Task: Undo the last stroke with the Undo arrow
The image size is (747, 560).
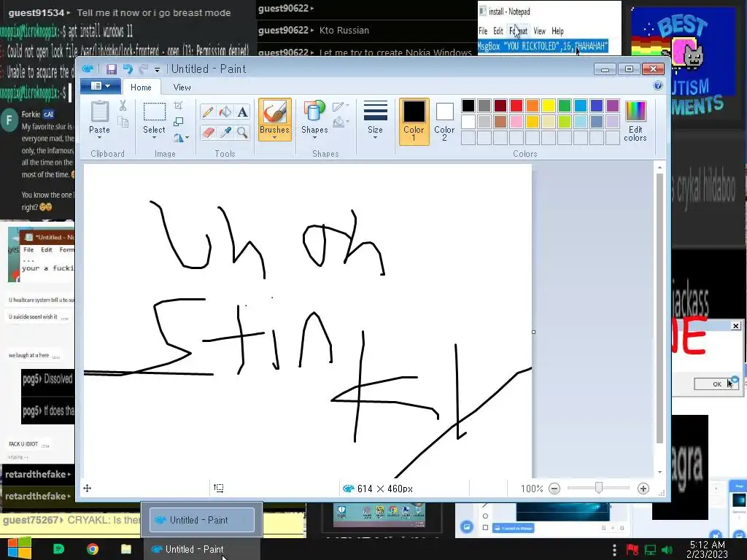Action: [x=127, y=69]
